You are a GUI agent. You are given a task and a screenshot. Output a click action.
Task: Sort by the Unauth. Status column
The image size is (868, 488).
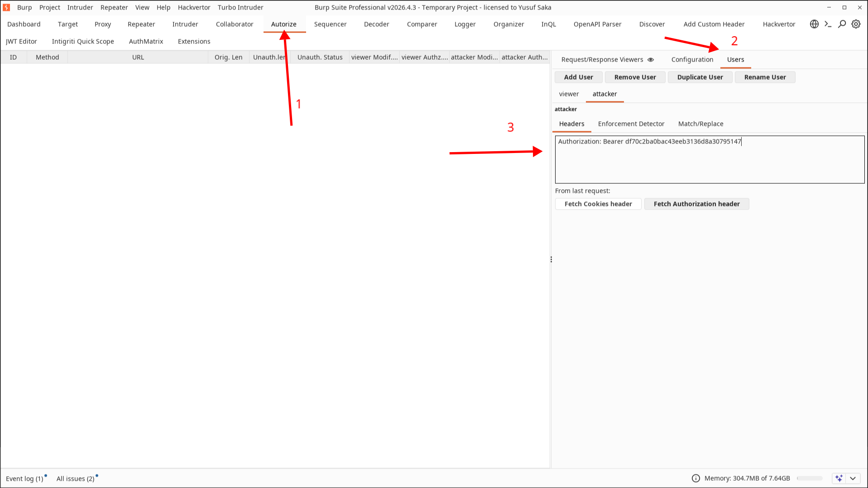[320, 57]
